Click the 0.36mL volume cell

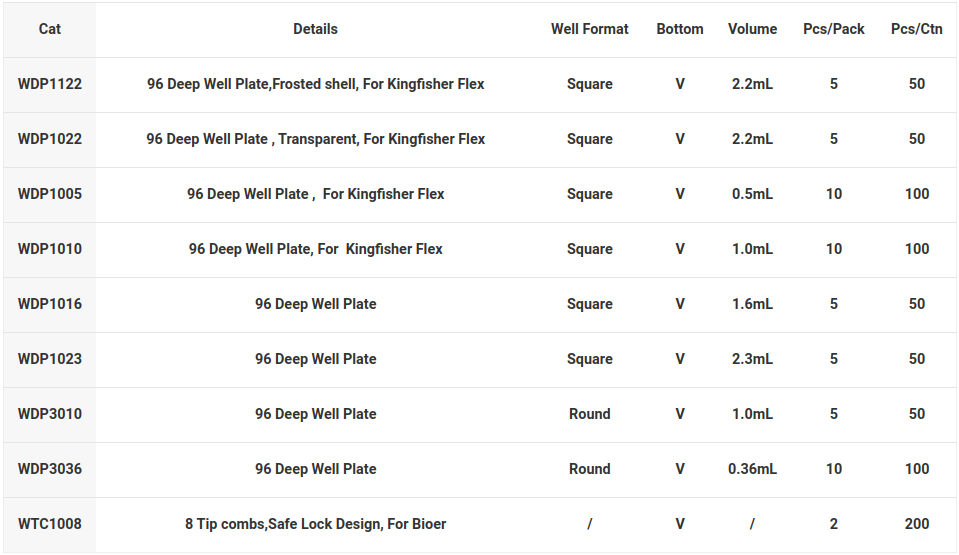tap(752, 469)
